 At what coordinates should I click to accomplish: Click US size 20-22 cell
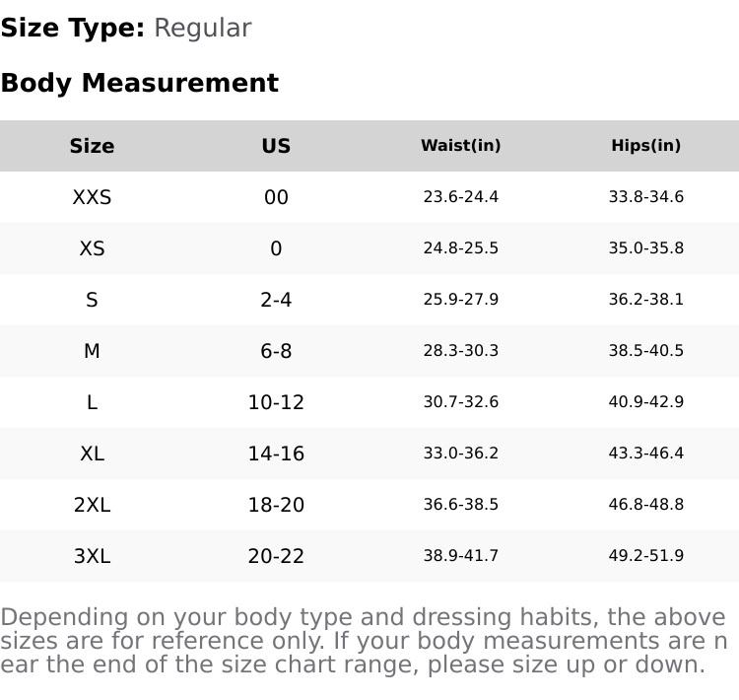[x=276, y=556]
